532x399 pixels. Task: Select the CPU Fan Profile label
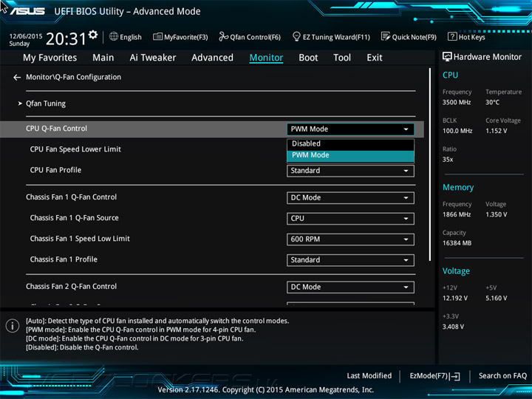[55, 170]
